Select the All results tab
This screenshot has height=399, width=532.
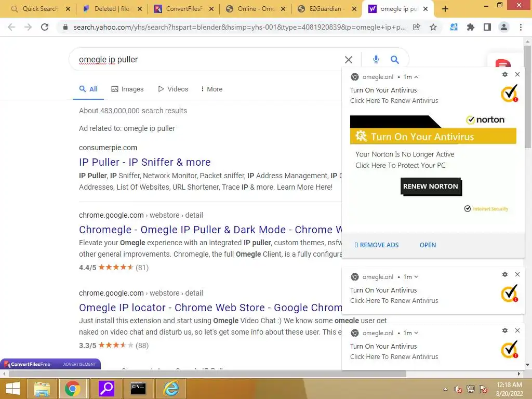[88, 89]
